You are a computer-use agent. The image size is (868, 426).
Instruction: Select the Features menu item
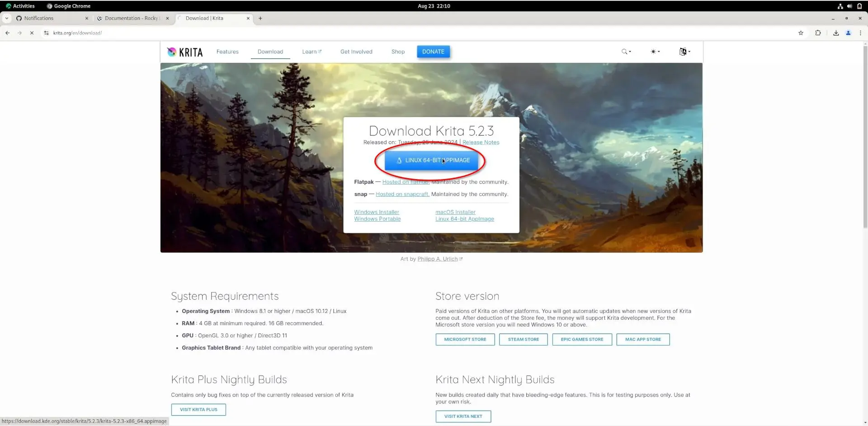coord(227,52)
